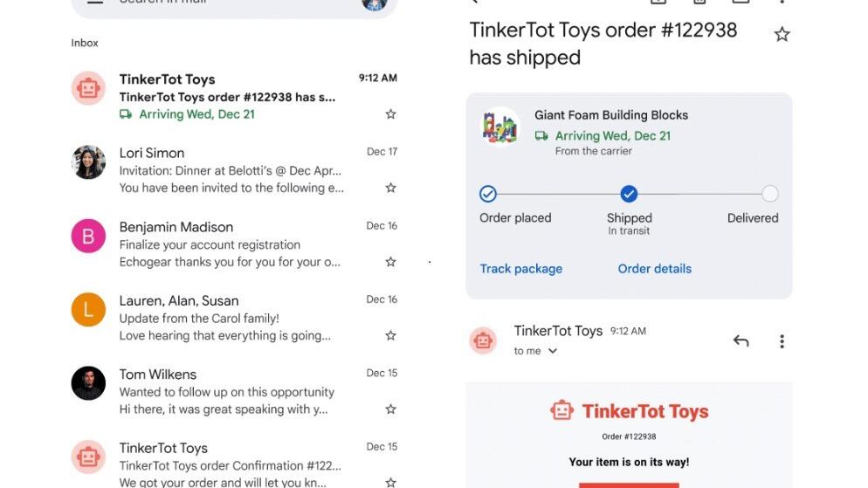Select Benjamin Madison's pink B avatar
This screenshot has width=868, height=488.
[88, 236]
